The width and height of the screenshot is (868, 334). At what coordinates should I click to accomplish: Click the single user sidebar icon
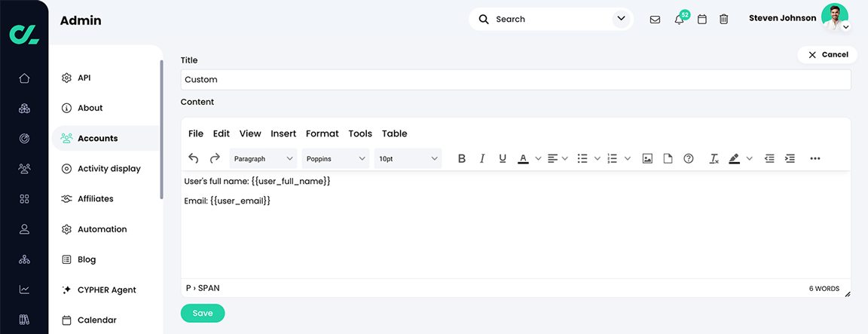24,228
